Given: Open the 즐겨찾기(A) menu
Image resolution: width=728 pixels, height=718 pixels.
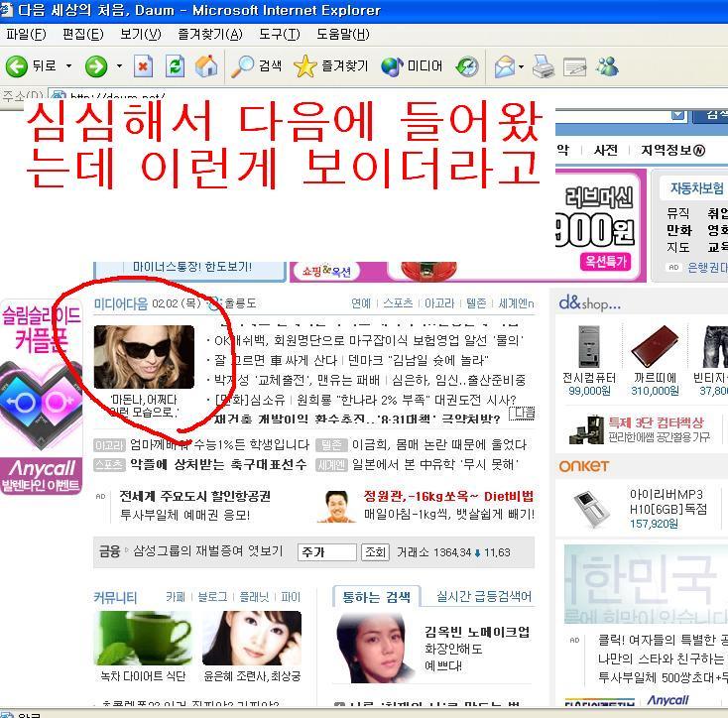Looking at the screenshot, I should [x=210, y=35].
